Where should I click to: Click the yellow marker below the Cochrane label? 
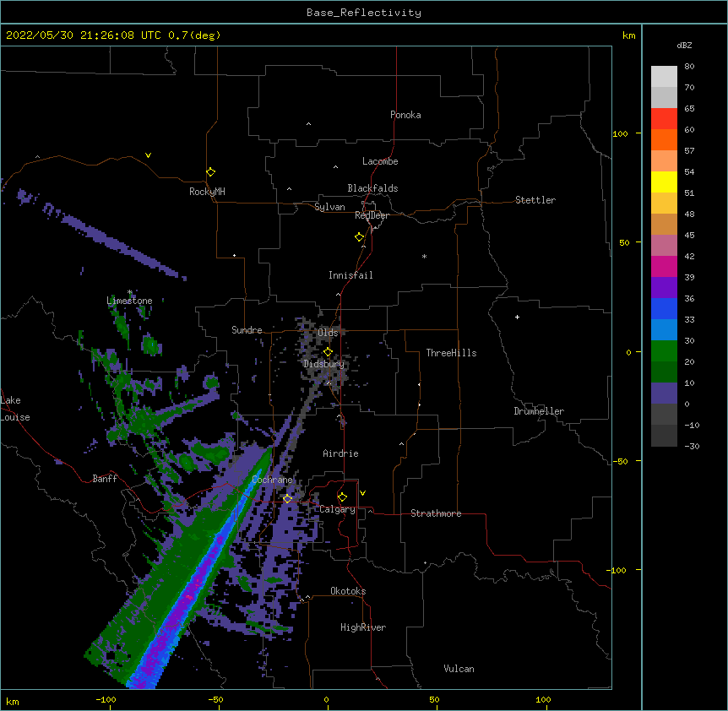(287, 499)
